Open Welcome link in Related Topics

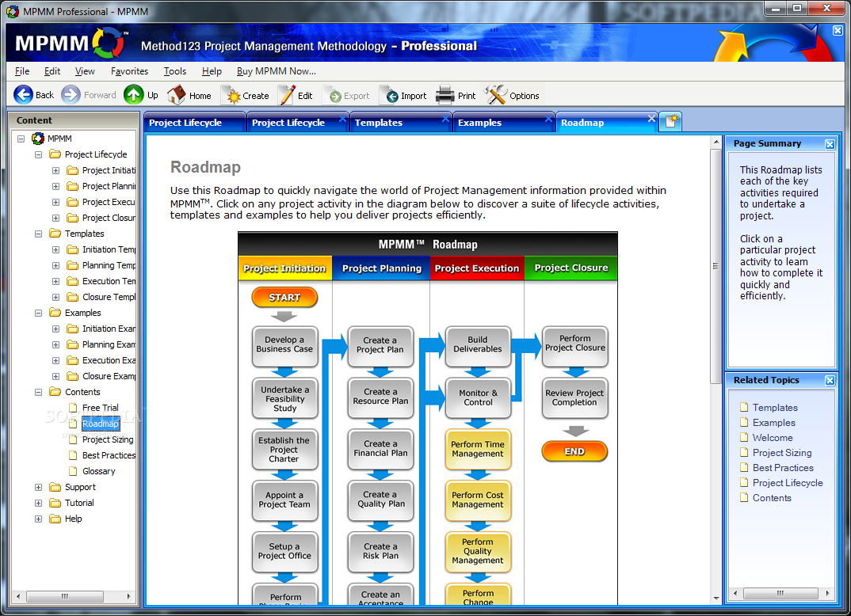point(773,438)
